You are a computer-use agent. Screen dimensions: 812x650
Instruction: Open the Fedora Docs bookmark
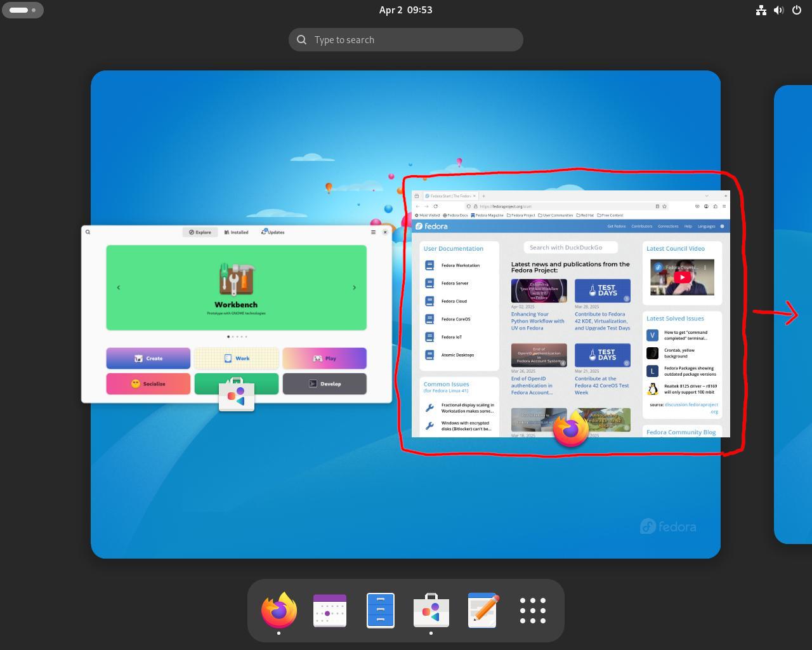pos(455,215)
